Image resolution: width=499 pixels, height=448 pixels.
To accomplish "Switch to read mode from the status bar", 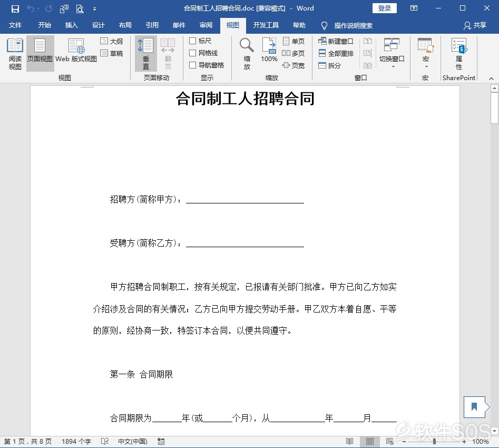I will pos(350,441).
